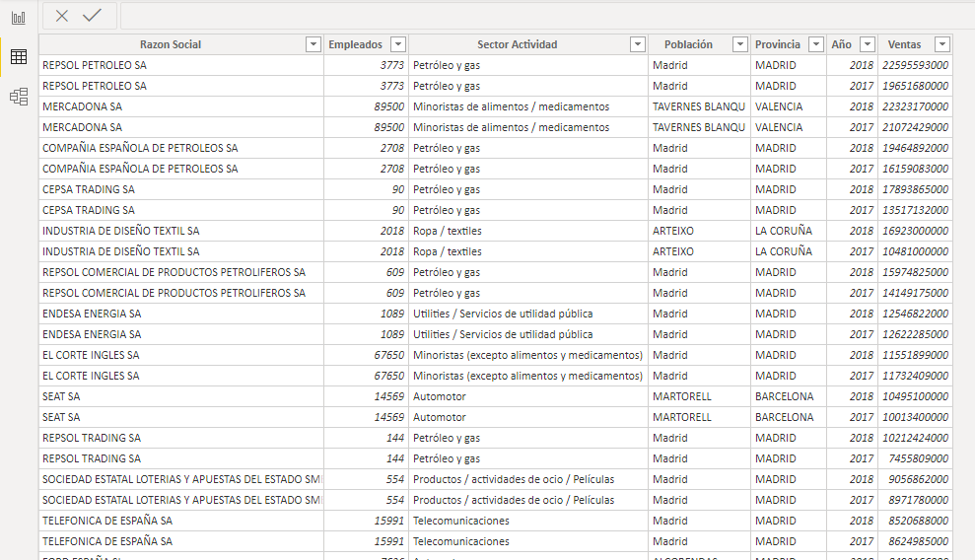Click the 16159083000 Ventas value
The height and width of the screenshot is (560, 975).
pos(915,169)
